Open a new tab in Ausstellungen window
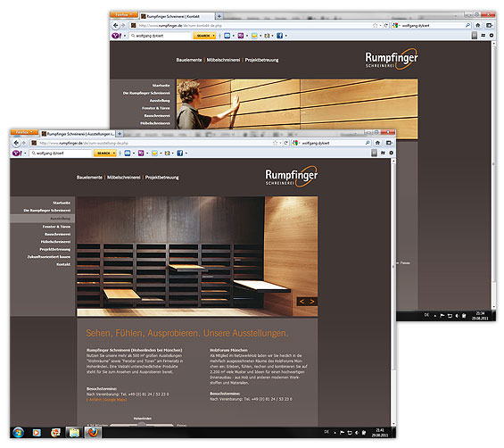This screenshot has width=504, height=448. 120,134
